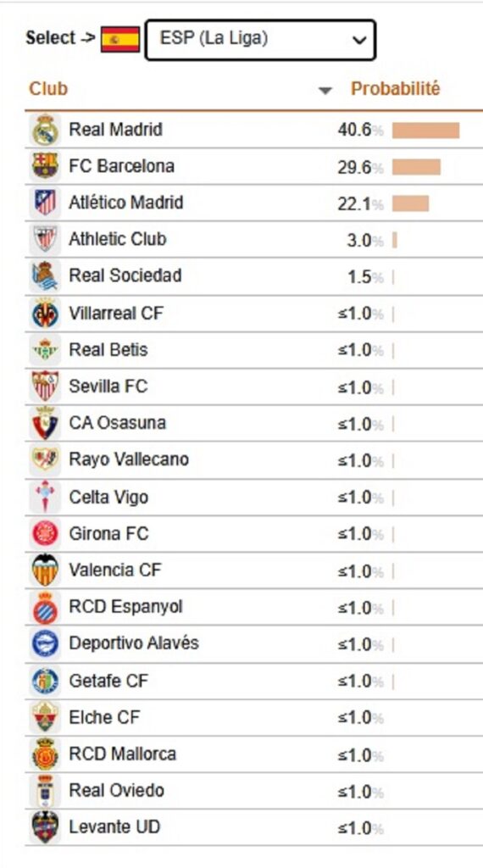Click the Real Sociedad crest icon
The width and height of the screenshot is (483, 868).
46,275
